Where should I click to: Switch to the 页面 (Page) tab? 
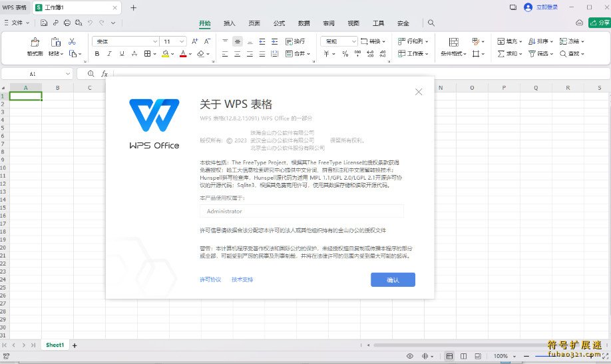254,23
